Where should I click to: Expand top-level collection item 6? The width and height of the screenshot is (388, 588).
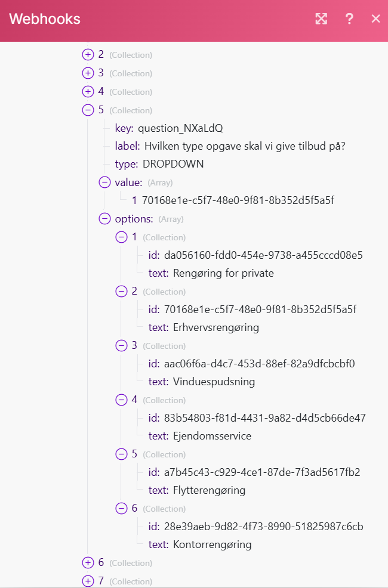(88, 563)
